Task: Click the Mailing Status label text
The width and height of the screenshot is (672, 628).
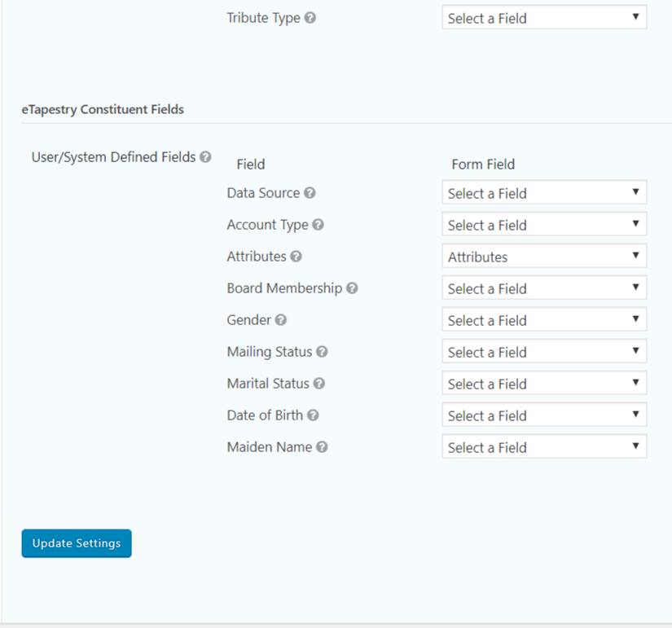Action: point(270,352)
